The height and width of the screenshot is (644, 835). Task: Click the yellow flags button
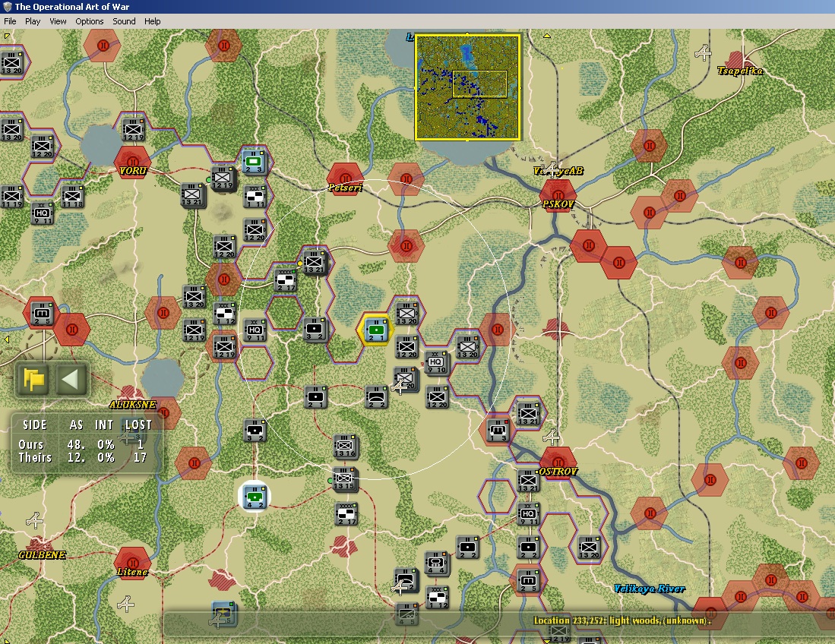[33, 380]
